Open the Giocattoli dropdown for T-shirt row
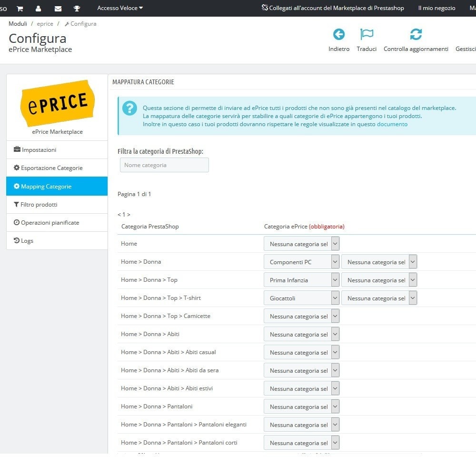Screen dimensions: 476x476 coord(301,298)
